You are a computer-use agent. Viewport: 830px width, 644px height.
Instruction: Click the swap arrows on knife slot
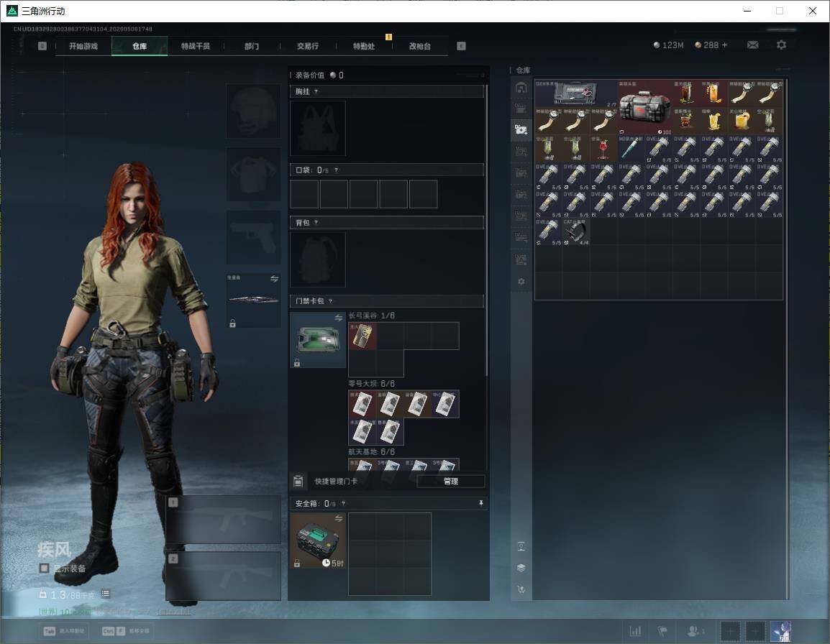coord(274,279)
